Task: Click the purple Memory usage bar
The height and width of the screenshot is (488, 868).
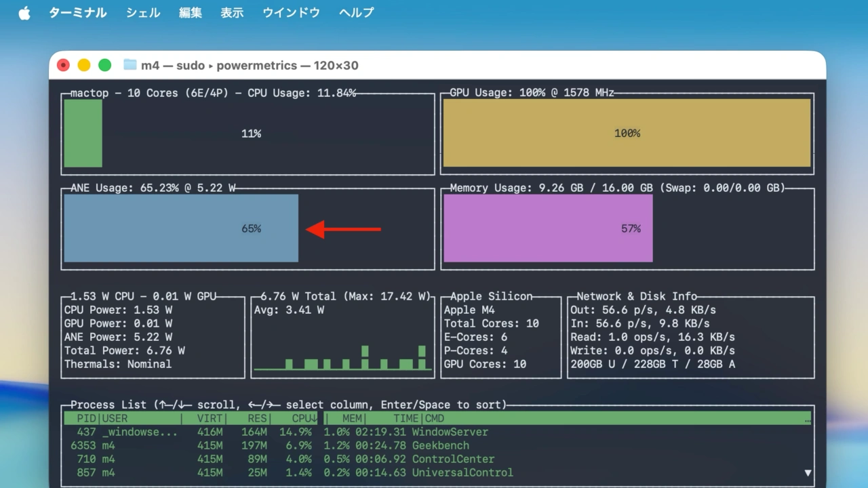Action: (548, 228)
